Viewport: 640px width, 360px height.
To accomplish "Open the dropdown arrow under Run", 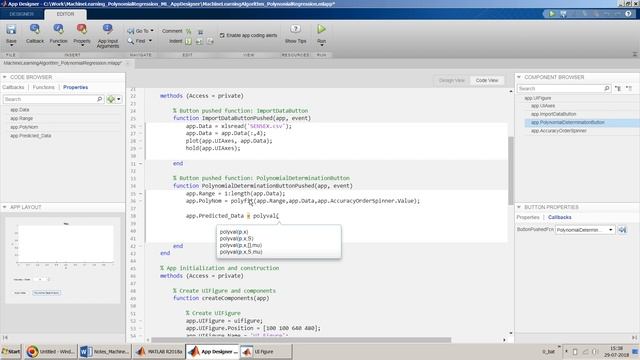I will tap(322, 45).
